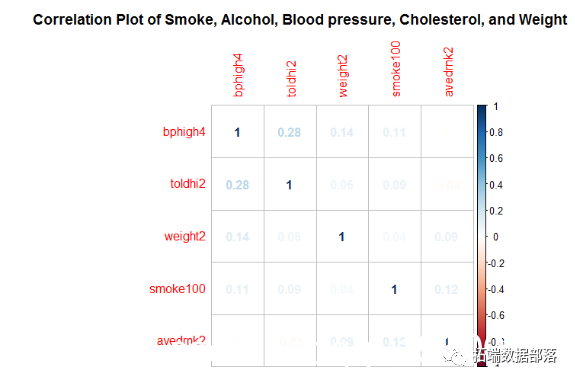The image size is (575, 382).
Task: Select the 0.12 cell in smoke100 row
Action: (447, 289)
